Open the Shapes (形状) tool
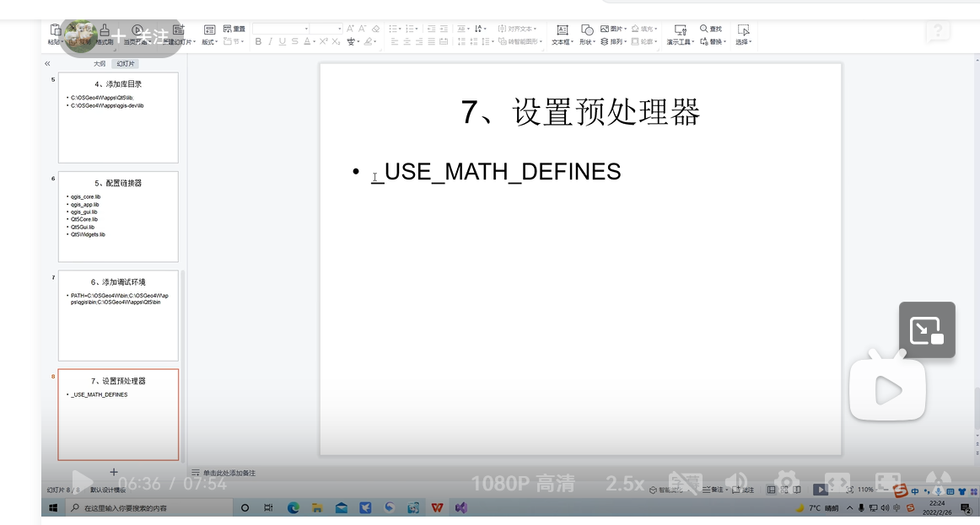The width and height of the screenshot is (980, 525). pyautogui.click(x=587, y=35)
